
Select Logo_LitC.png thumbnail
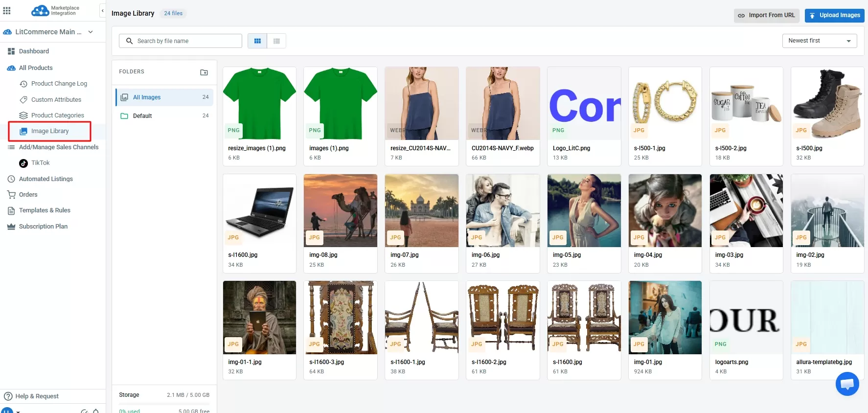pyautogui.click(x=584, y=103)
